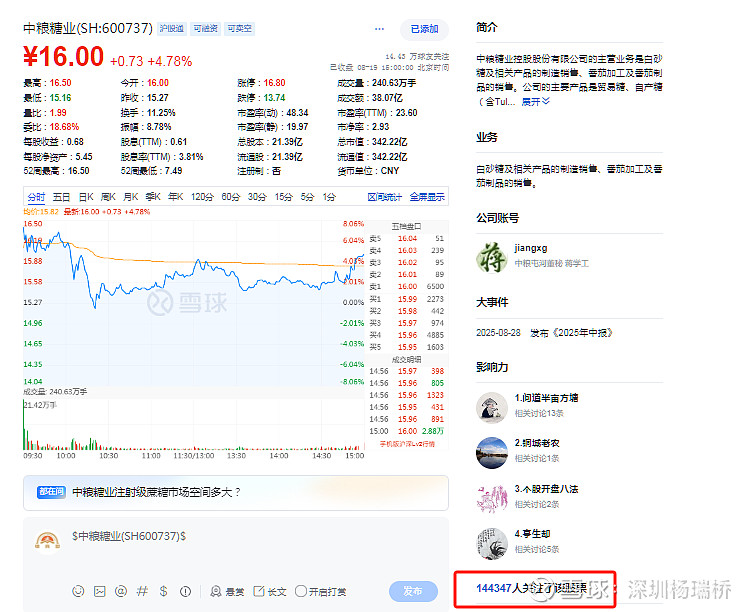Switch to 60分 interval chart

click(x=231, y=196)
